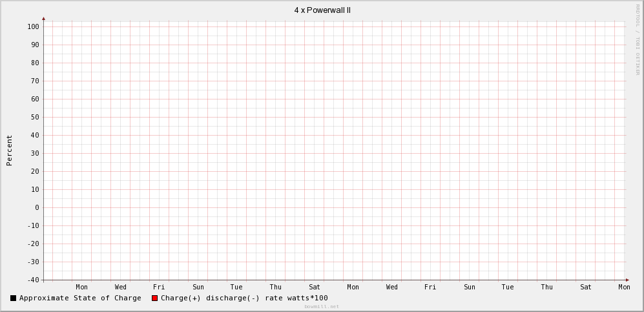The image size is (644, 312).
Task: Click the y-axis value 40
Action: pos(35,135)
